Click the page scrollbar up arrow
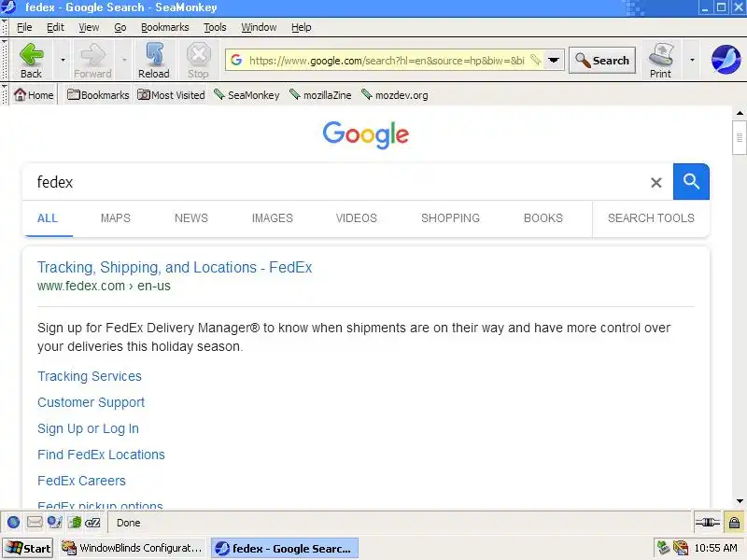The image size is (747, 560). click(x=740, y=113)
